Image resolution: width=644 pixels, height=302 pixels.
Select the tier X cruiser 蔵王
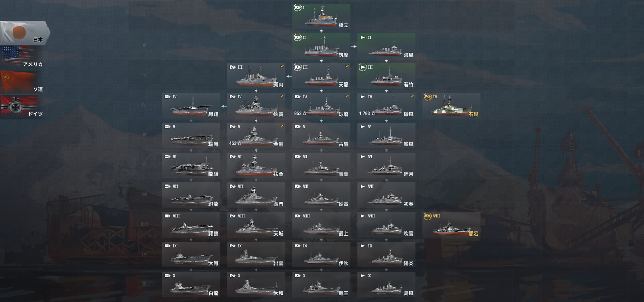pos(321,285)
